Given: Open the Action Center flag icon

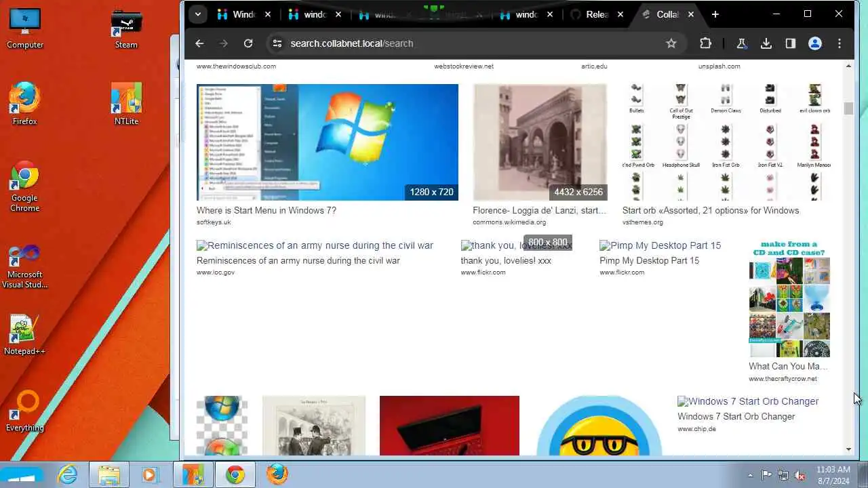Looking at the screenshot, I should pos(766,475).
